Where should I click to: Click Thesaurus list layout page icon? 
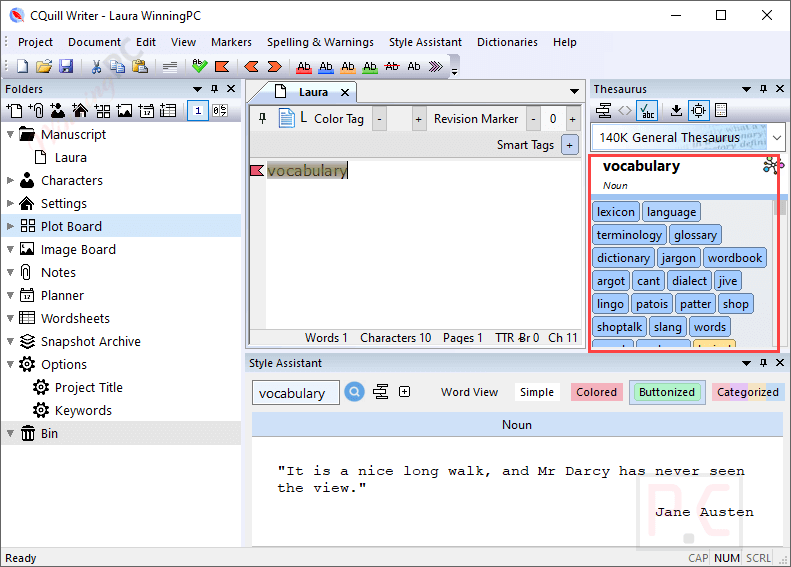pyautogui.click(x=721, y=110)
